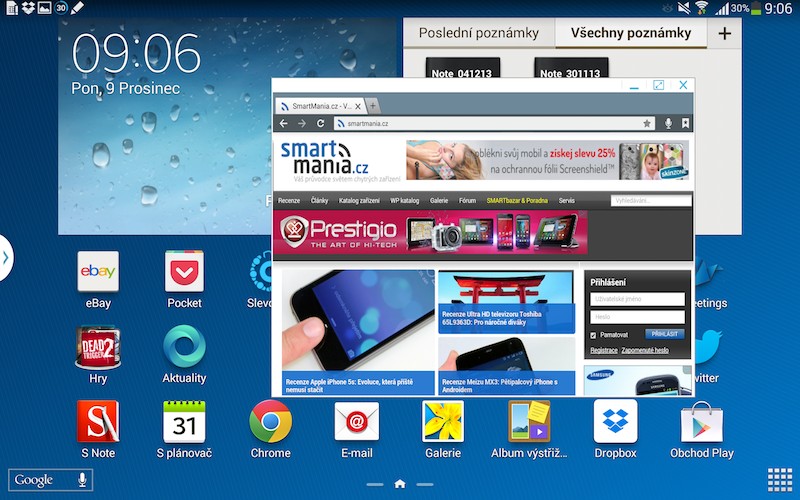
Task: Open Meizu MX3 review article
Action: coord(506,366)
